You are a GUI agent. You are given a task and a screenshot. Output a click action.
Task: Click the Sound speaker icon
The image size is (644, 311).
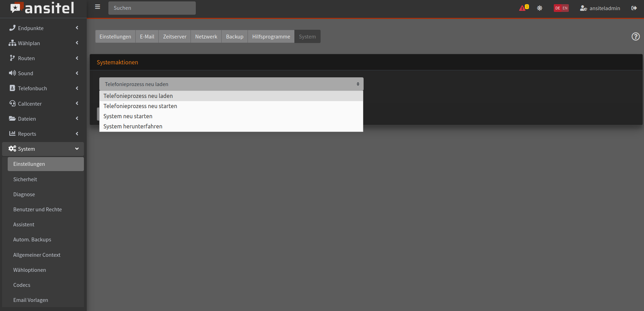point(12,73)
